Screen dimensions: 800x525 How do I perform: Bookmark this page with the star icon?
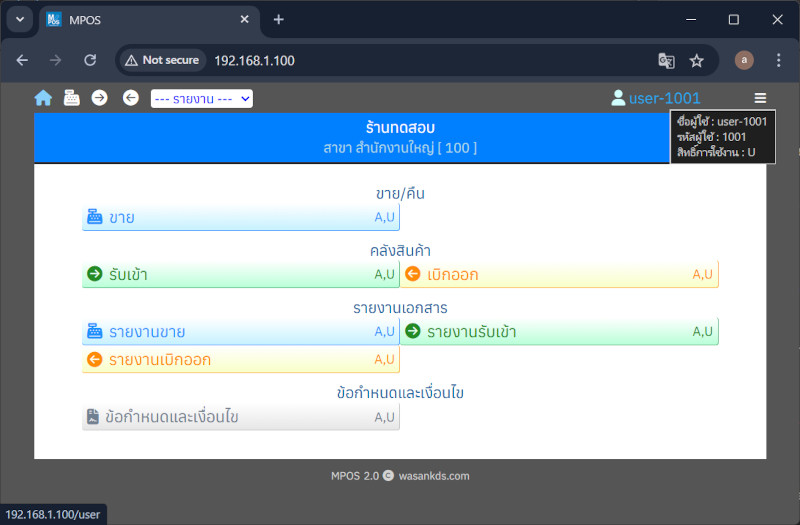(x=697, y=60)
